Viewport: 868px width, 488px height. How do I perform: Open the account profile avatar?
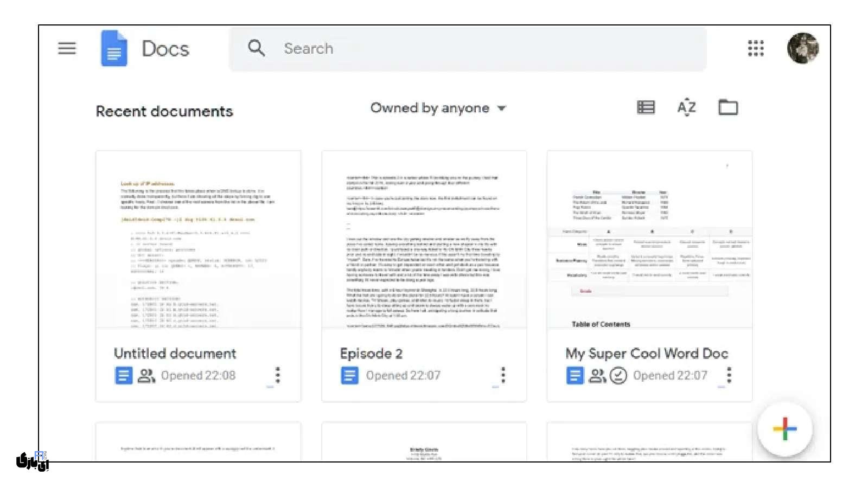(803, 48)
